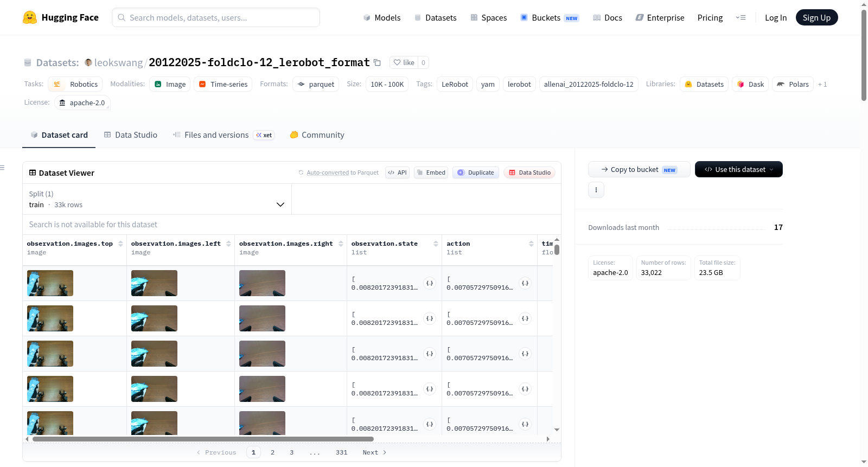Open the Community tab
The height and width of the screenshot is (467, 868).
pyautogui.click(x=317, y=135)
